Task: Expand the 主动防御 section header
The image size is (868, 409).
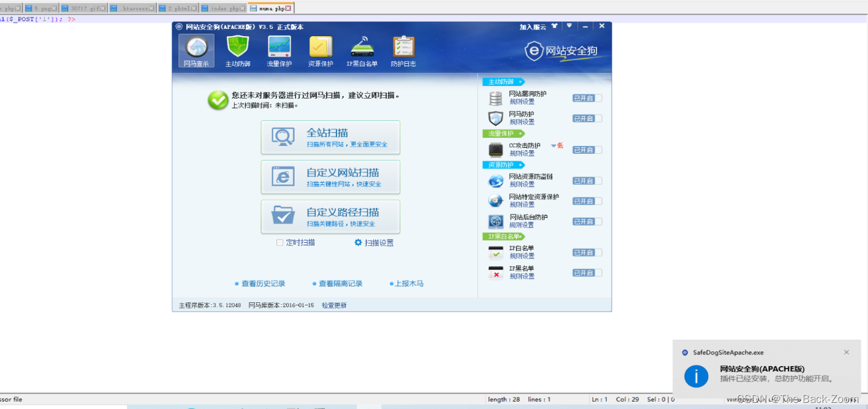Action: pyautogui.click(x=503, y=82)
